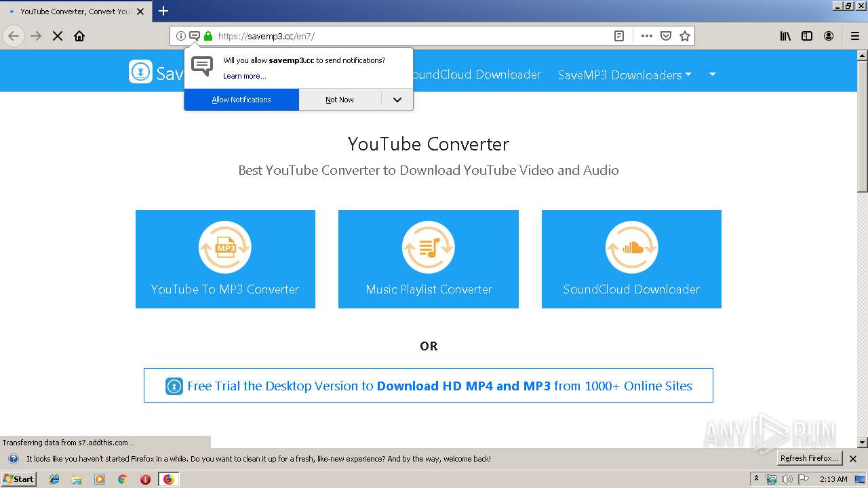Open page actions three-dot menu

click(x=647, y=36)
